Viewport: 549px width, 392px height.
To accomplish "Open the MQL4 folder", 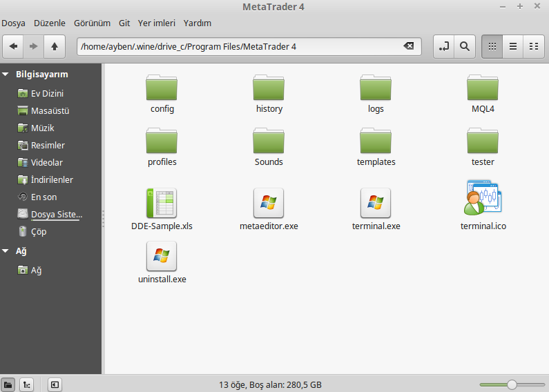I will 483,94.
